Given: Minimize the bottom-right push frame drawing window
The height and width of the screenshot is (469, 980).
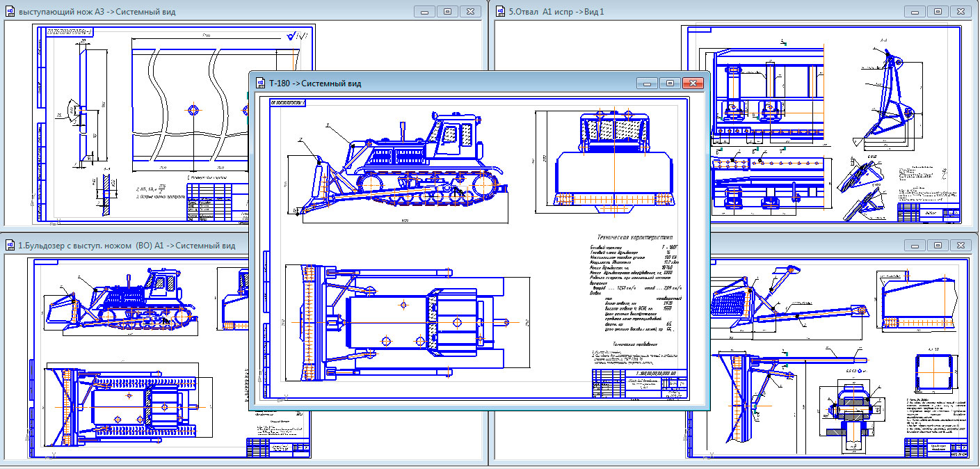Looking at the screenshot, I should click(915, 246).
